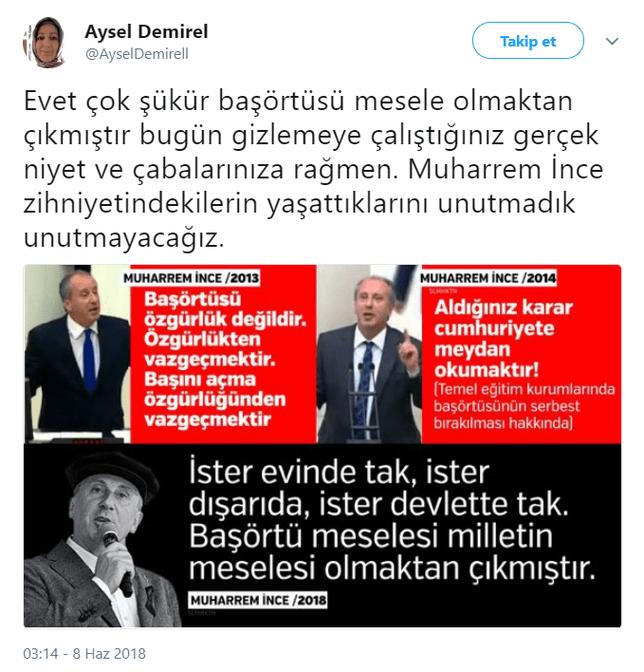Click the @AyselDemirell handle
The width and height of the screenshot is (644, 672).
(x=137, y=54)
